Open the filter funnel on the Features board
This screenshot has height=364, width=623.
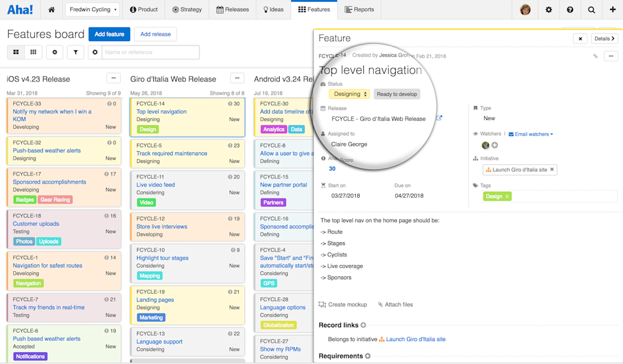pos(75,52)
